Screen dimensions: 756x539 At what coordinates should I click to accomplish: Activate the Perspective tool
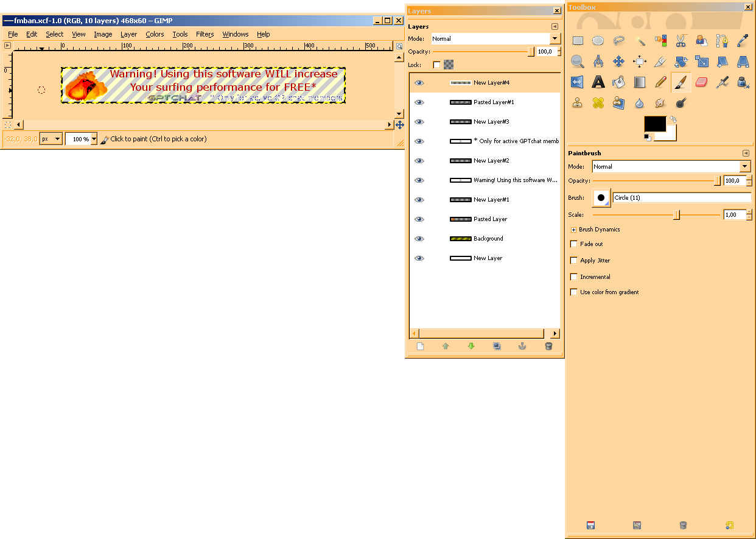click(x=743, y=62)
